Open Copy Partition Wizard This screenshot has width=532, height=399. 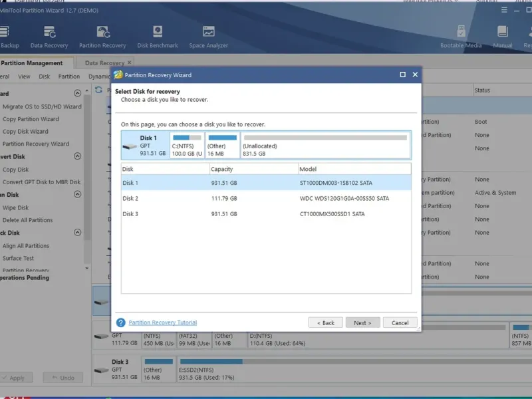coord(31,119)
